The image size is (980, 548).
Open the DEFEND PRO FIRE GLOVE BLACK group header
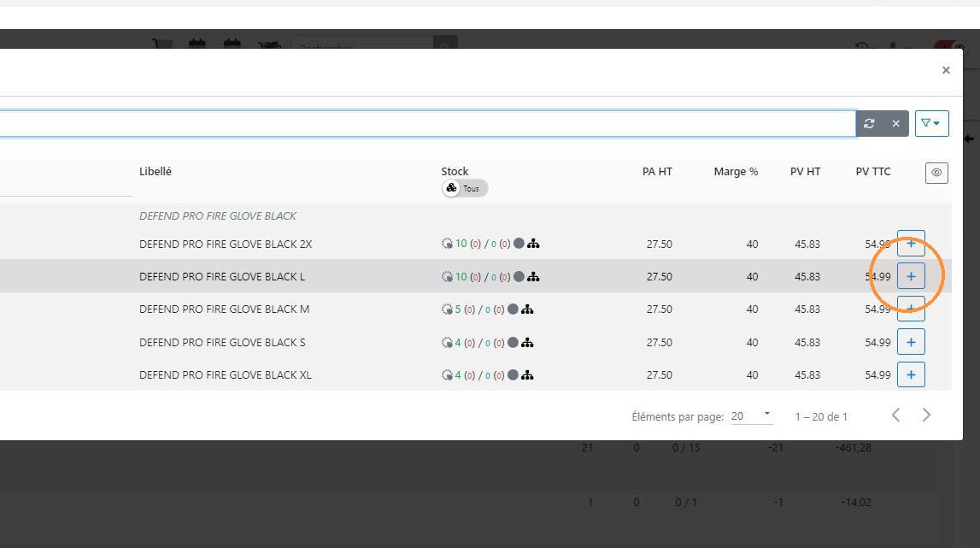pos(218,215)
